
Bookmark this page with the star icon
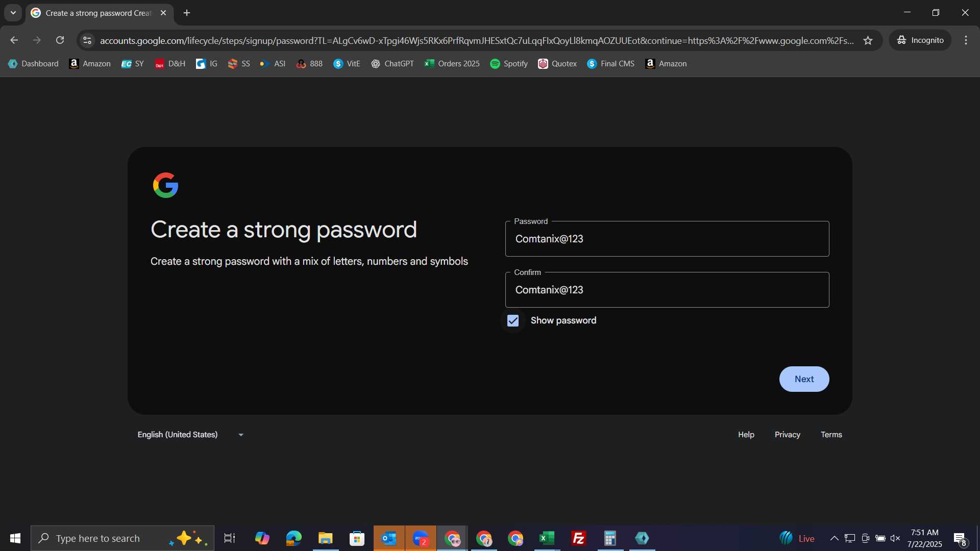868,40
